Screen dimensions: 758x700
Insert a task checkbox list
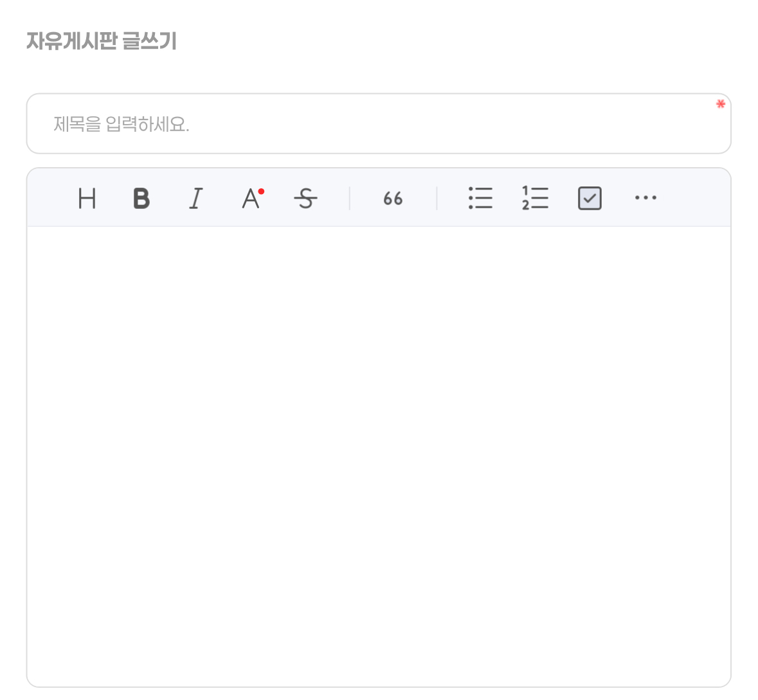pos(590,198)
